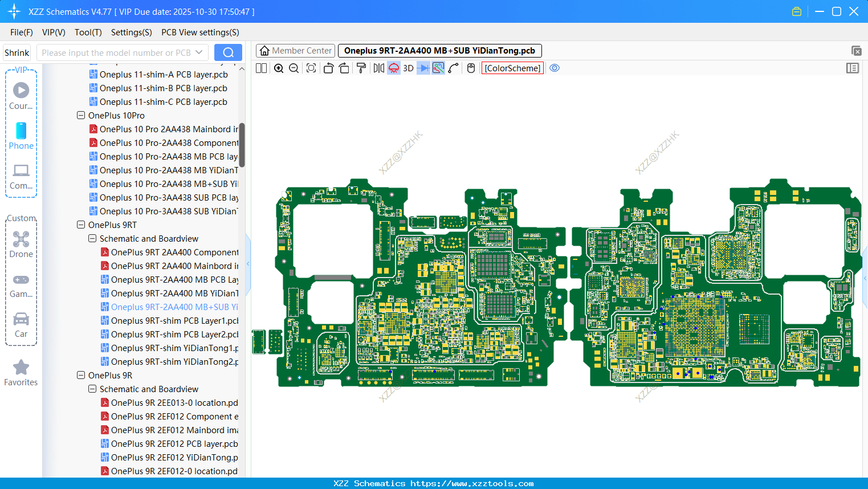The height and width of the screenshot is (489, 868).
Task: Collapse the OnePlus 9R folder
Action: coord(81,376)
